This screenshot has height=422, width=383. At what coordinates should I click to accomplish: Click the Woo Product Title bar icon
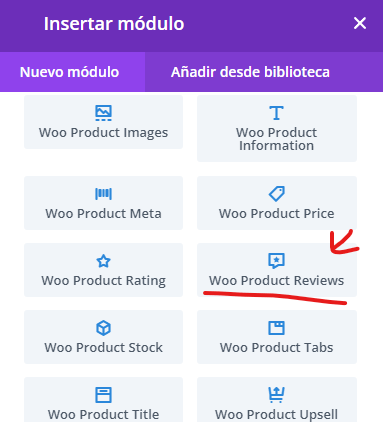click(x=103, y=395)
